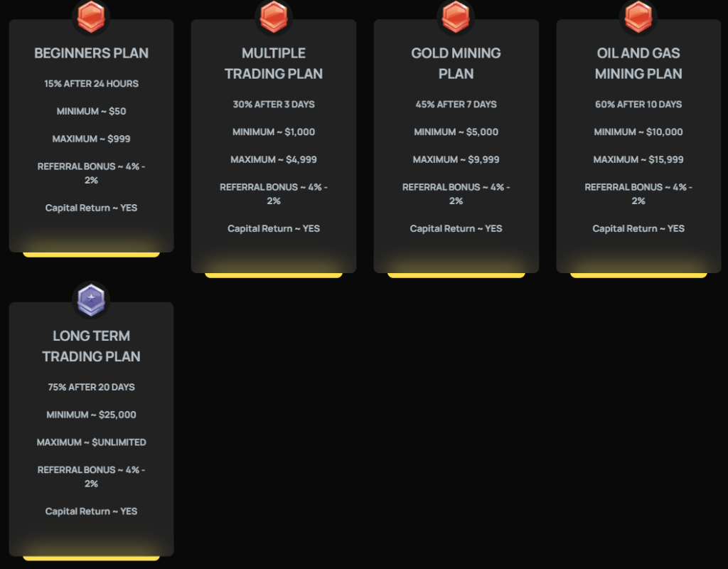Select the OIL AND GAS MINING PLAN heading
This screenshot has height=569, width=728.
point(638,63)
